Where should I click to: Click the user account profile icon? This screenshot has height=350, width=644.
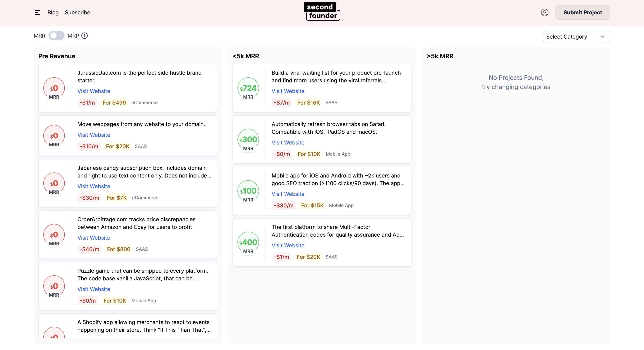(545, 12)
